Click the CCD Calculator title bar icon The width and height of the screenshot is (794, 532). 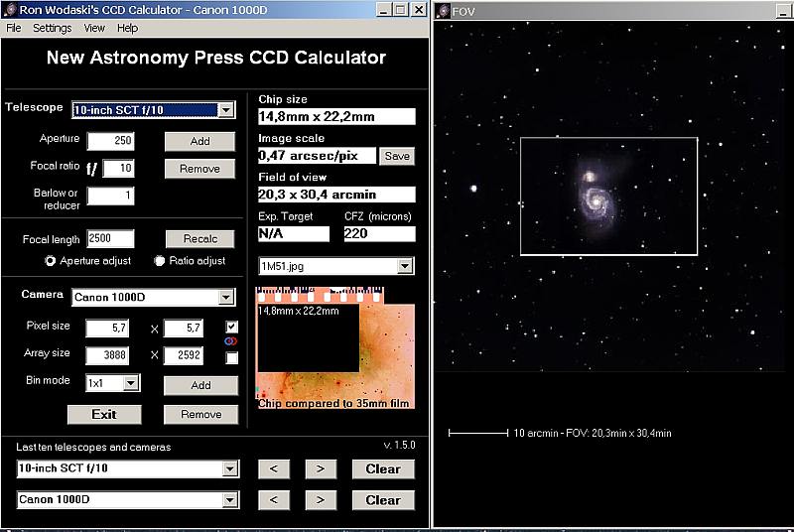pos(9,9)
